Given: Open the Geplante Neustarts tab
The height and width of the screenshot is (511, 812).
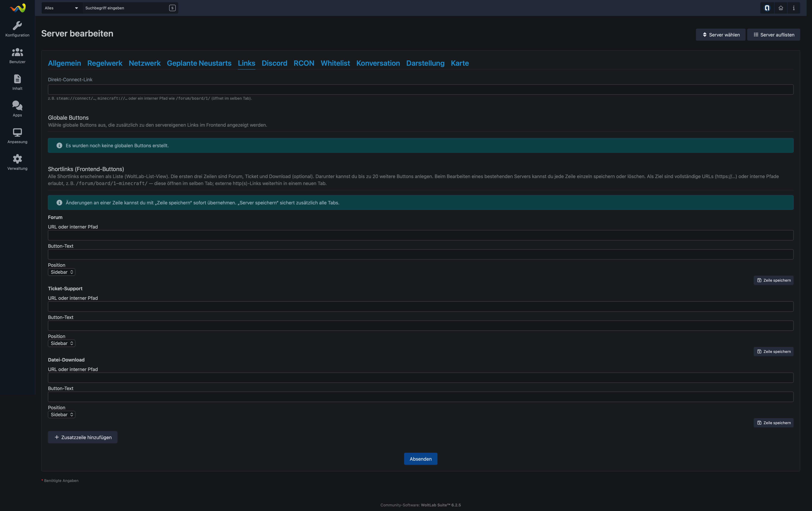Looking at the screenshot, I should coord(199,63).
